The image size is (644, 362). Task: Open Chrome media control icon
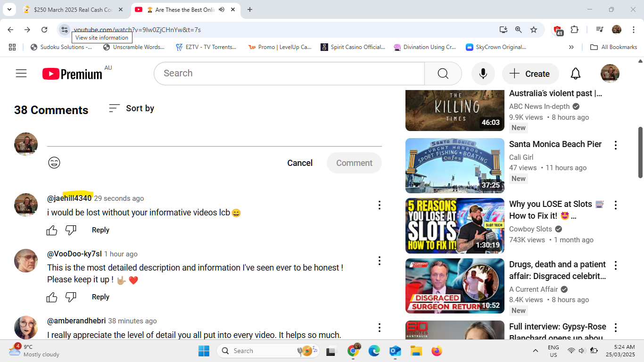point(600,30)
